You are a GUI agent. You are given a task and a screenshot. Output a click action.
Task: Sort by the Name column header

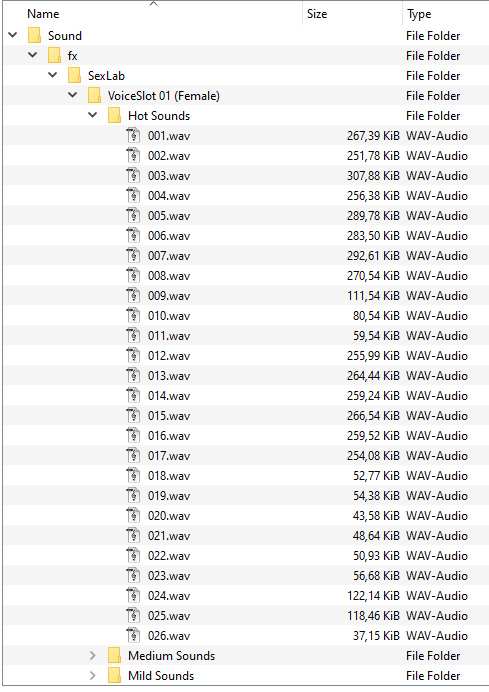(x=43, y=14)
